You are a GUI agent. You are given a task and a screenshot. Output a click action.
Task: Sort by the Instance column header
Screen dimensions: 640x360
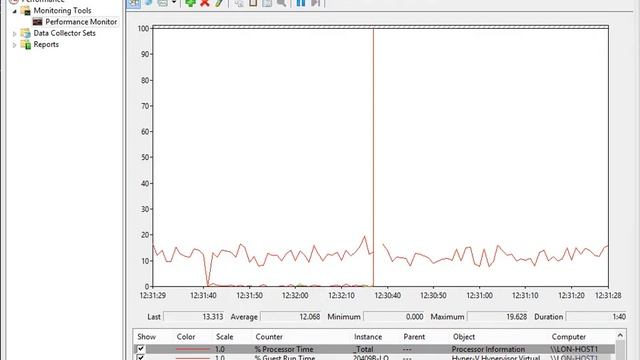368,337
